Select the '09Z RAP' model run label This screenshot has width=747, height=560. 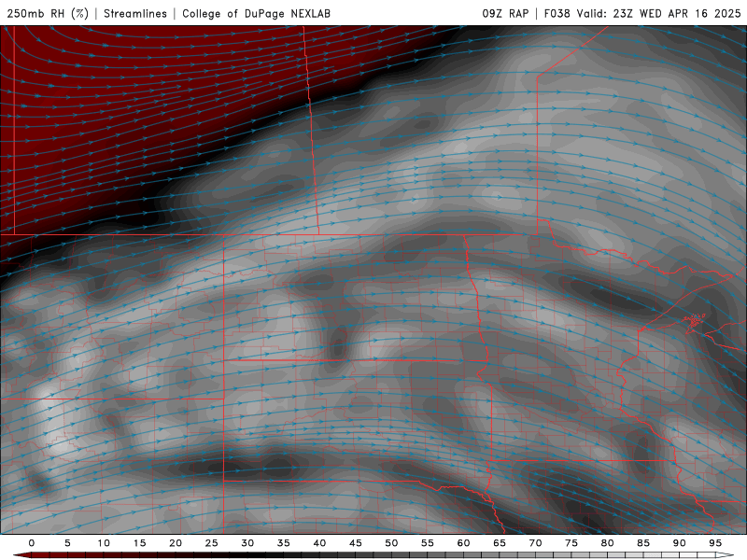[505, 13]
